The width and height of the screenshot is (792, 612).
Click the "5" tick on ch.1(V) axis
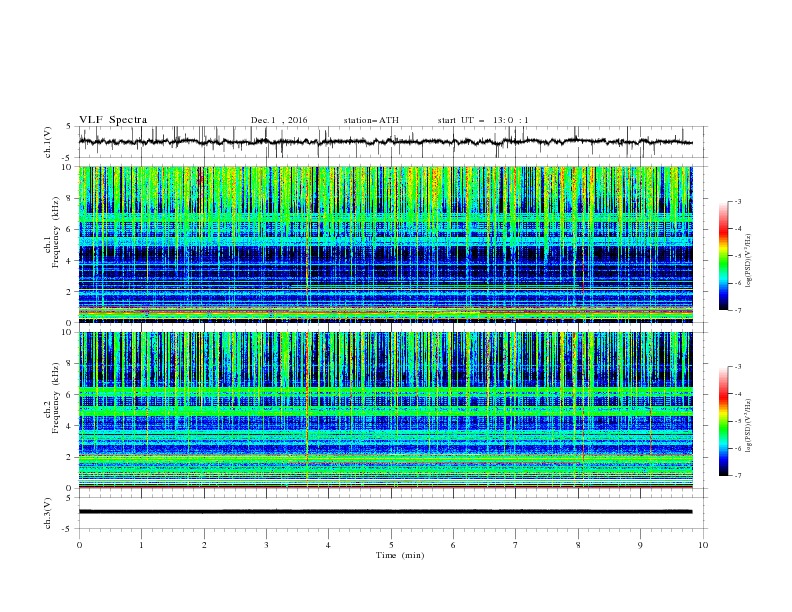(70, 126)
